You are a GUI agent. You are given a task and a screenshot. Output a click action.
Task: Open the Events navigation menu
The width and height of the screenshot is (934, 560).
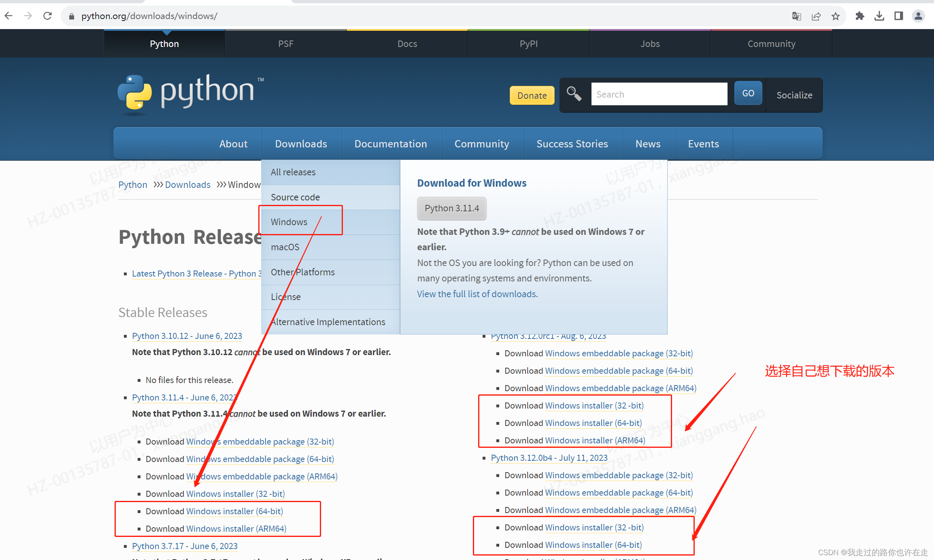point(703,144)
